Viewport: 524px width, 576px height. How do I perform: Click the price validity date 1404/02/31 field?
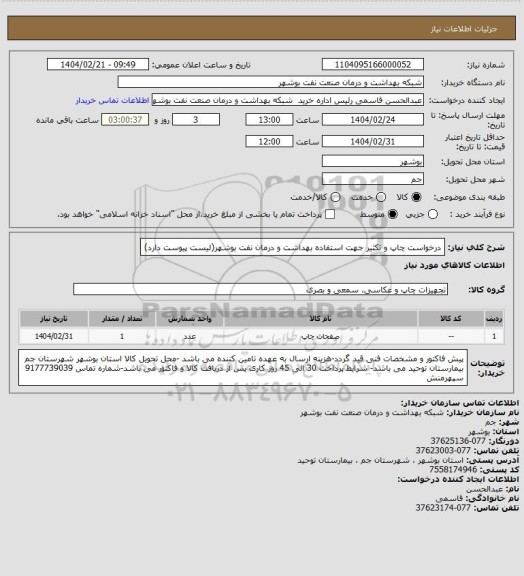pyautogui.click(x=373, y=141)
